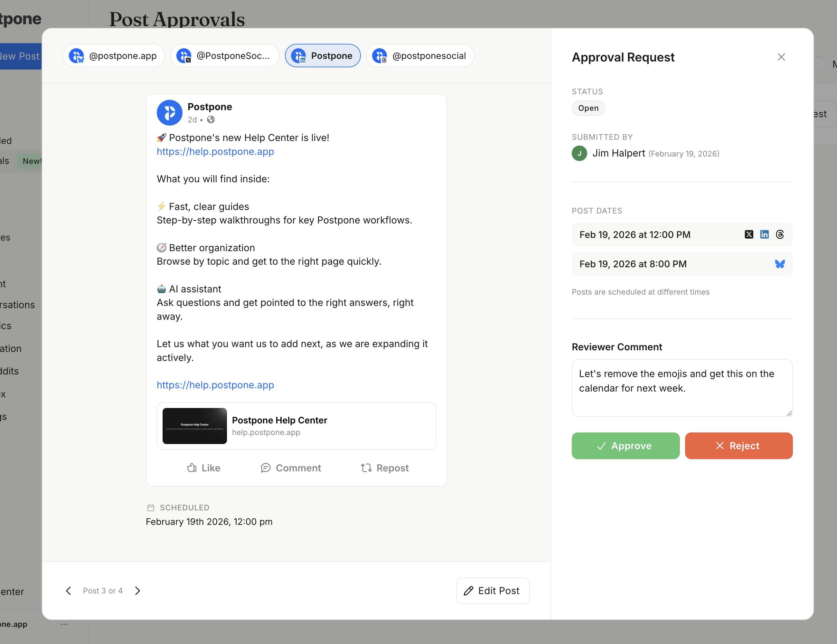Open the help.postpone.app link
Viewport: 837px width, 644px height.
coord(215,152)
